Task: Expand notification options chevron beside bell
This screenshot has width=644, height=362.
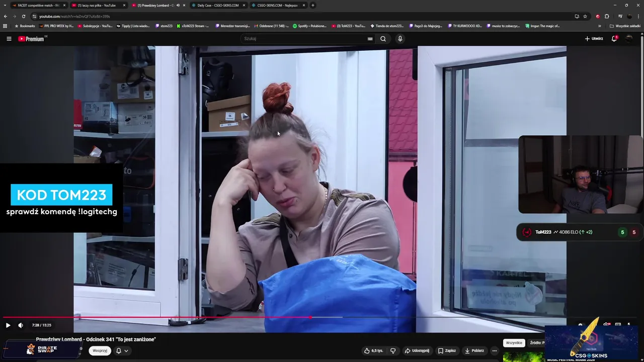Action: 126,350
